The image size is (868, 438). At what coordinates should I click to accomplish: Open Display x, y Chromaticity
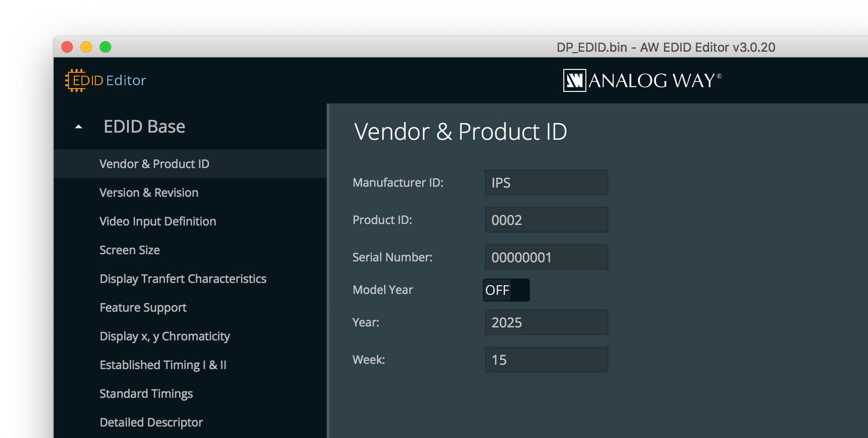click(164, 336)
